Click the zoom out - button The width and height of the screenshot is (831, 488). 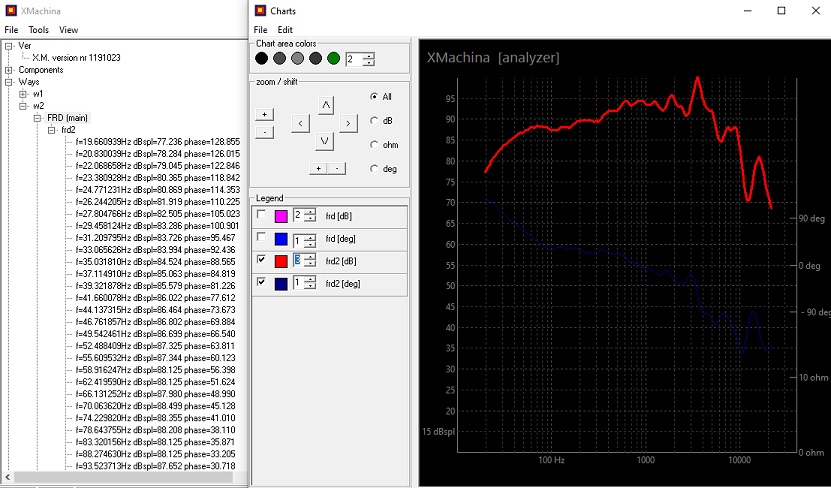coord(264,132)
